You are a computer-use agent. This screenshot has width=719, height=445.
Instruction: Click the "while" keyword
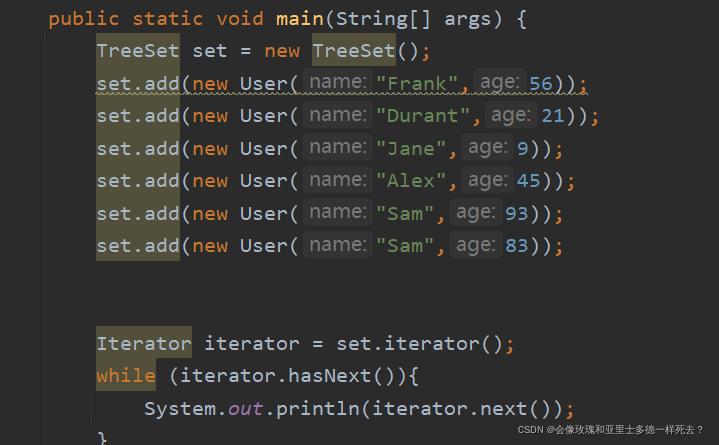pos(126,376)
